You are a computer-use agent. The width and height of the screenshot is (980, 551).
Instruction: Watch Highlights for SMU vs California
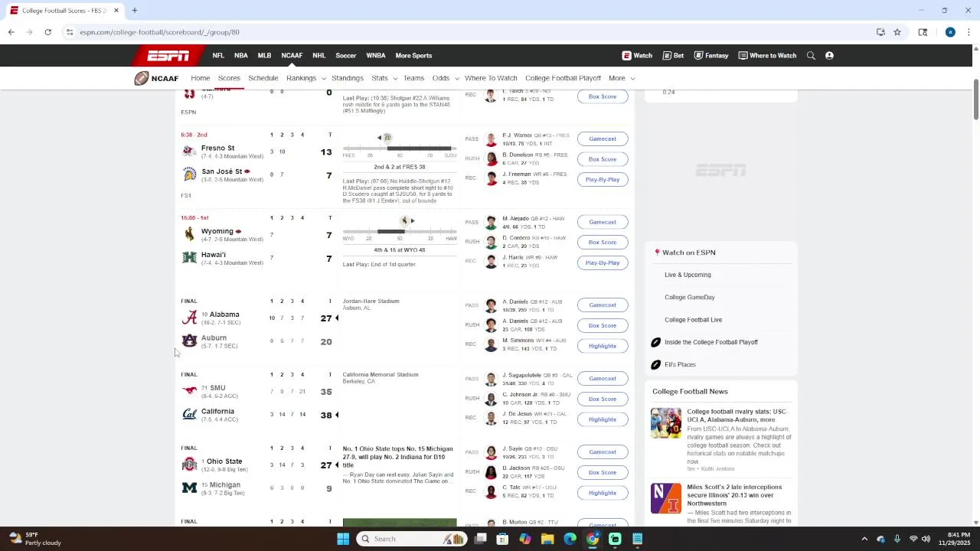click(x=603, y=419)
